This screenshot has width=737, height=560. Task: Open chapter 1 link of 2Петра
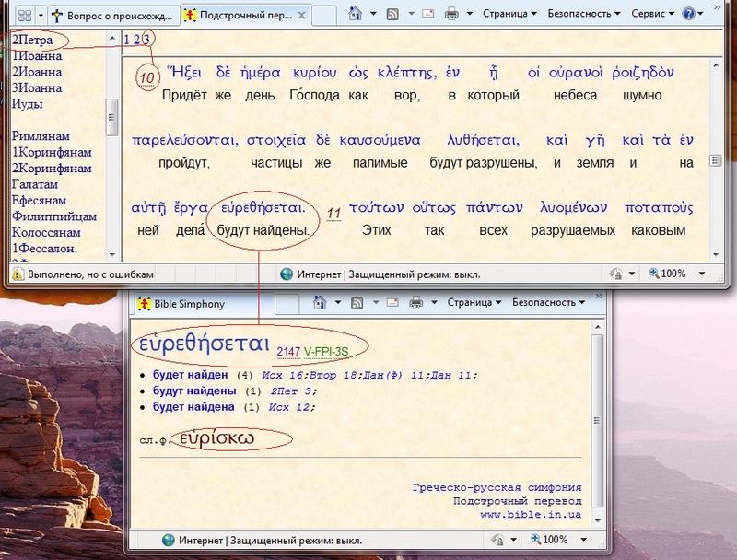click(x=126, y=40)
